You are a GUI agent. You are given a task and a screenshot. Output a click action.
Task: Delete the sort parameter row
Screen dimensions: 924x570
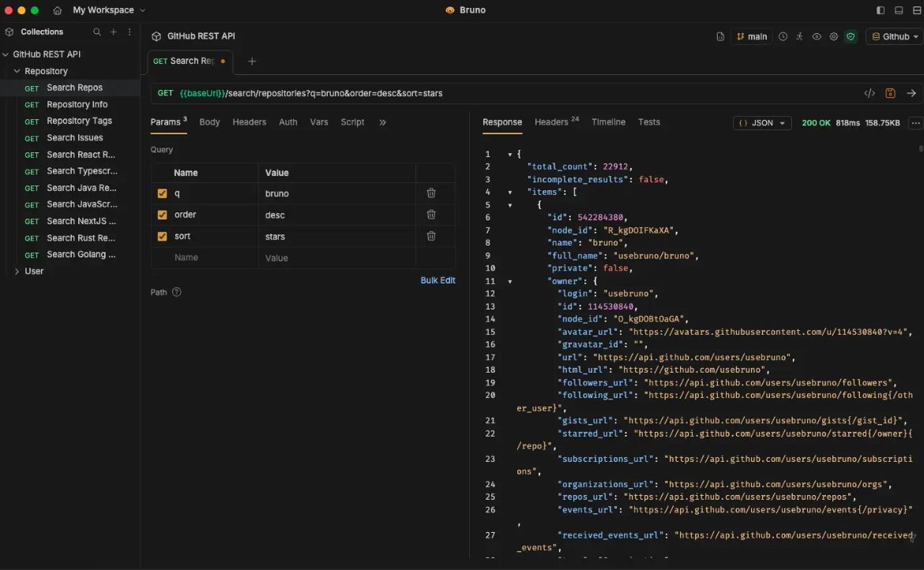coord(431,236)
